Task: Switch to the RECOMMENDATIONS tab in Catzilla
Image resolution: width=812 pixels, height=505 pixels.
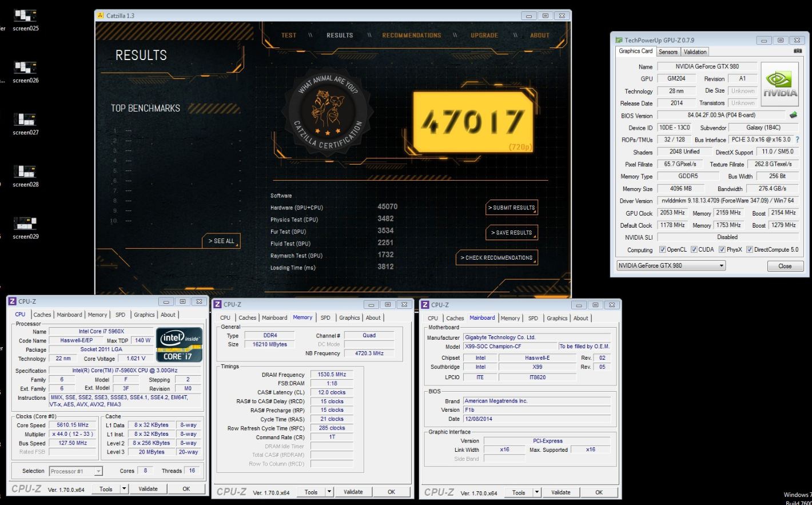Action: (412, 35)
